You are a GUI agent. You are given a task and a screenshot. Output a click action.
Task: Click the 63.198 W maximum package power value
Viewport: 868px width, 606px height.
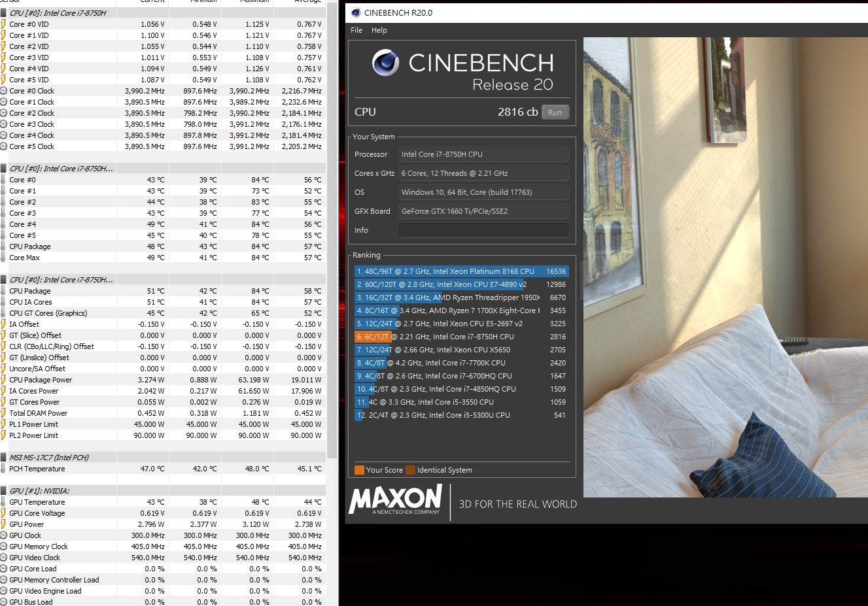(254, 380)
